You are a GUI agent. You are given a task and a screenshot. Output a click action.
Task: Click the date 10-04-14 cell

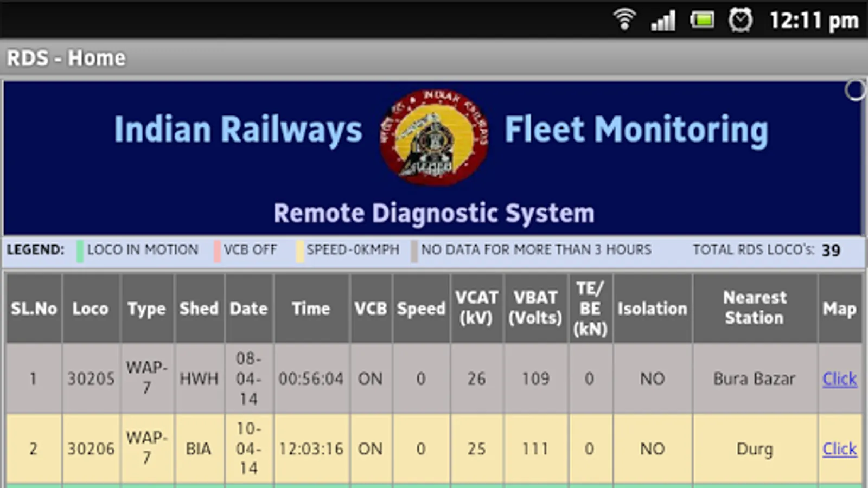tap(249, 448)
